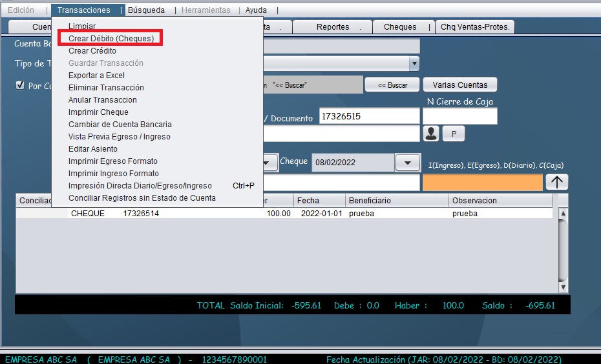Click the beneficiary person icon
Image resolution: width=601 pixels, height=364 pixels.
(431, 134)
